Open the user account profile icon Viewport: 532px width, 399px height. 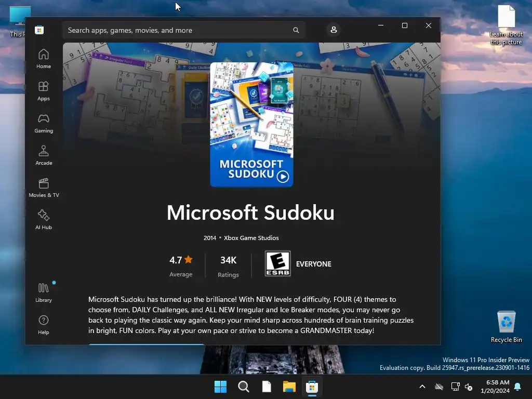tap(334, 30)
